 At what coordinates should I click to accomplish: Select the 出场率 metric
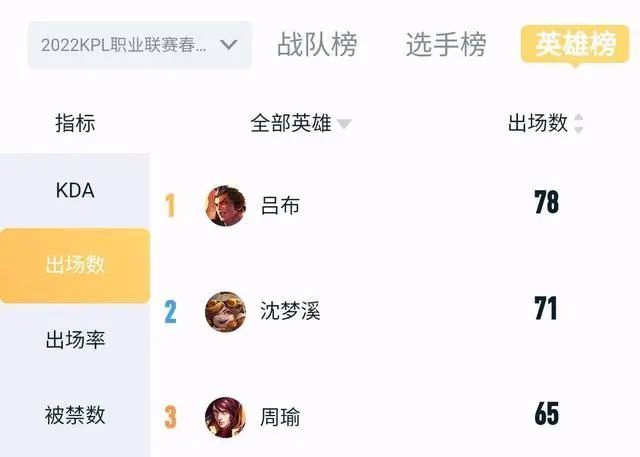pos(75,340)
